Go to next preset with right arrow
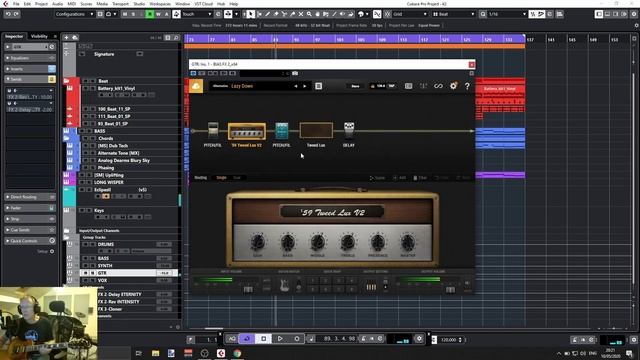This screenshot has width=640, height=360. [x=304, y=86]
